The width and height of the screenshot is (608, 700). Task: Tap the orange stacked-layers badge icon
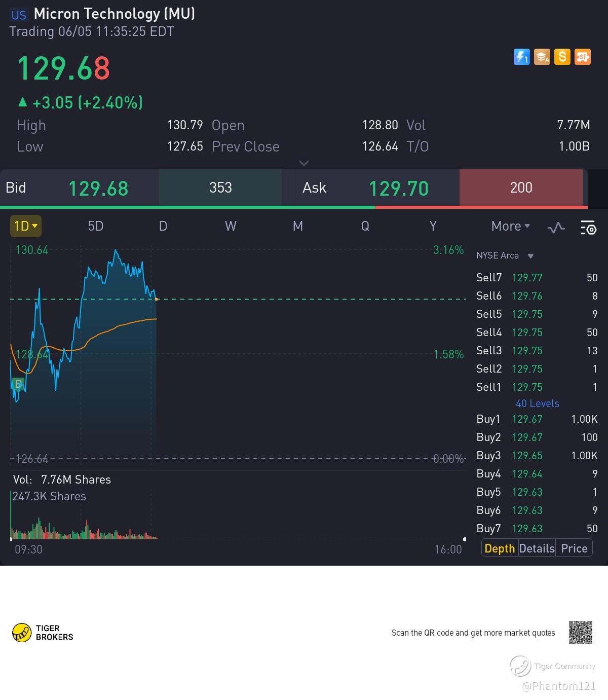coord(542,57)
